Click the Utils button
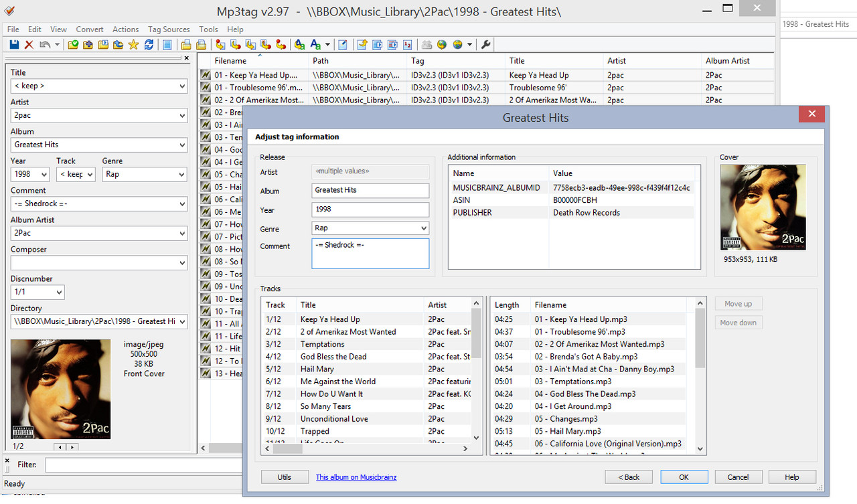Viewport: 857px width, 504px height. [285, 477]
